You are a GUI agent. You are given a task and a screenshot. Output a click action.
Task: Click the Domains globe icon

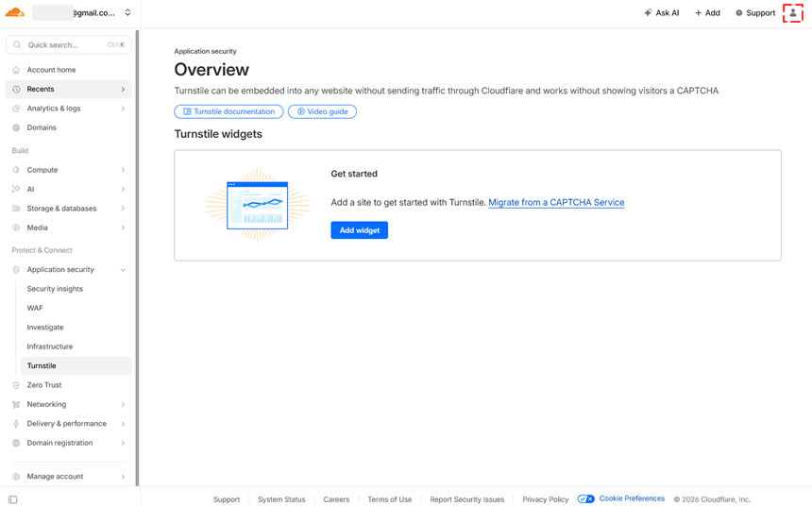[16, 127]
